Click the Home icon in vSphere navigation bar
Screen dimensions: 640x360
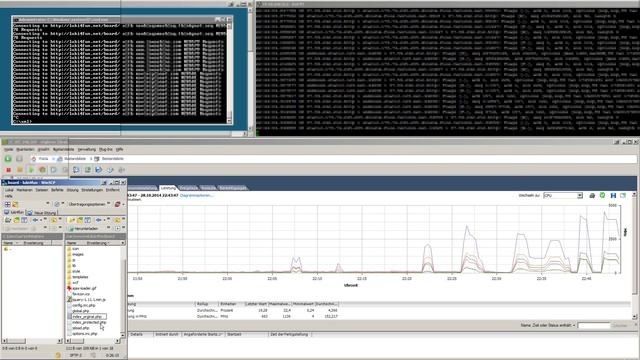coord(34,159)
